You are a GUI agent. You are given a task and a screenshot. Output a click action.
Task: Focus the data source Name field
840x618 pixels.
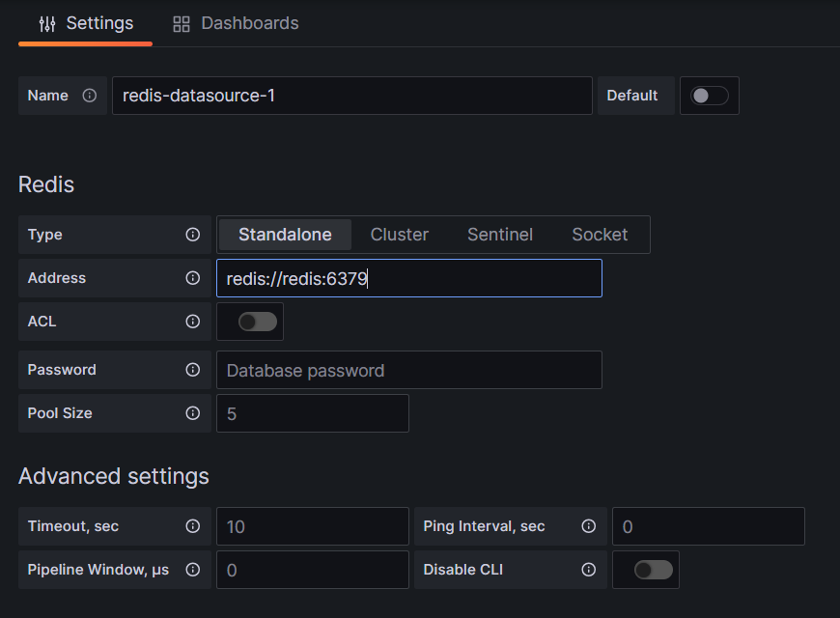(x=351, y=96)
